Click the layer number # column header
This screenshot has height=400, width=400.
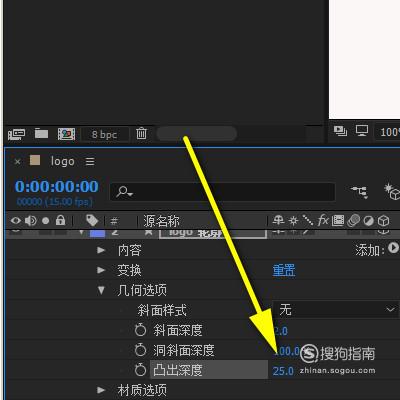tap(114, 221)
